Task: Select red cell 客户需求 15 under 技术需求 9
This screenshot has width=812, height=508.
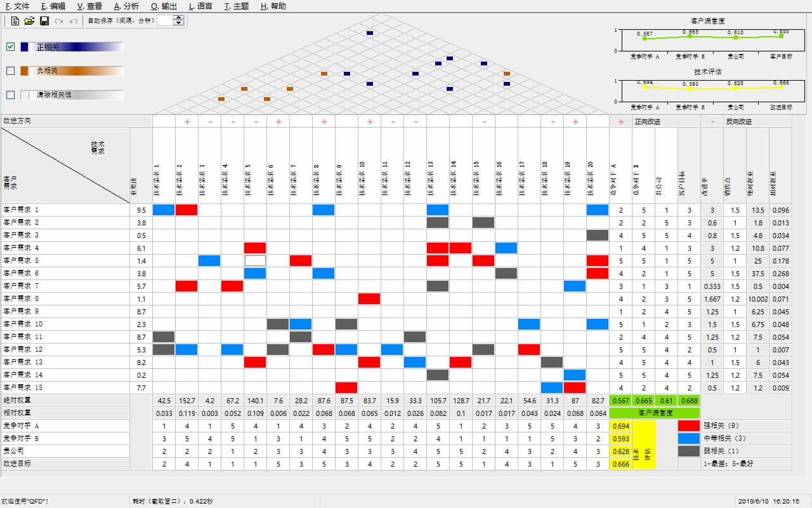Action: point(346,387)
